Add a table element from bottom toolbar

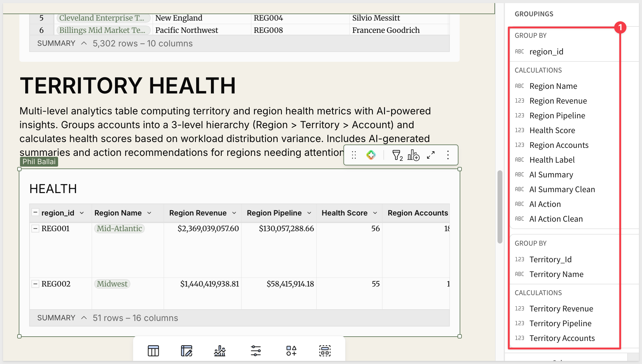tap(153, 350)
